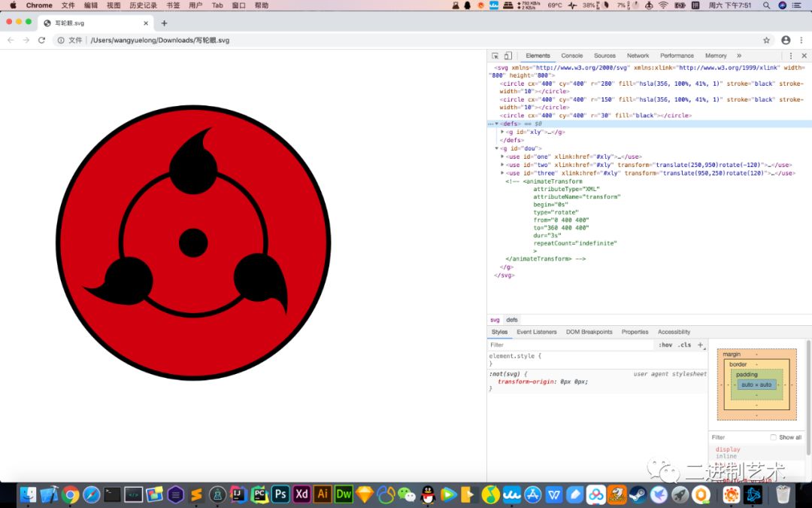Switch to Event Listeners pane
Image resolution: width=812 pixels, height=508 pixels.
[537, 332]
